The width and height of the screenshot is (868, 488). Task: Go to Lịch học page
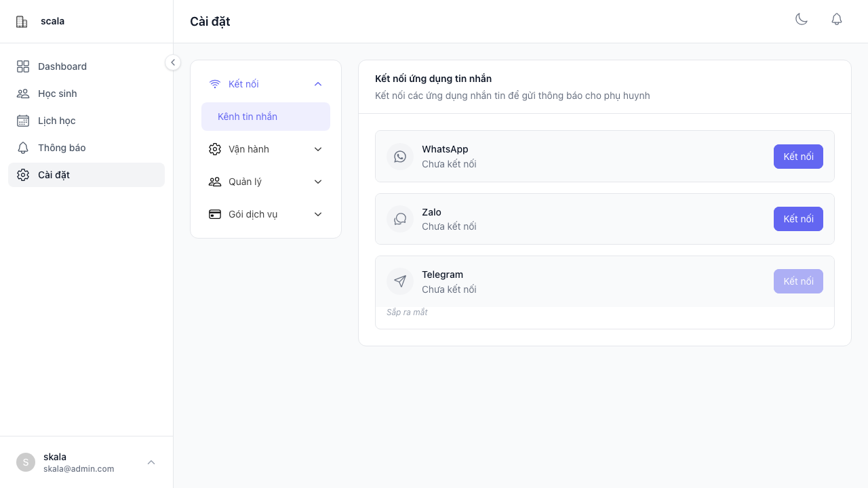click(57, 121)
